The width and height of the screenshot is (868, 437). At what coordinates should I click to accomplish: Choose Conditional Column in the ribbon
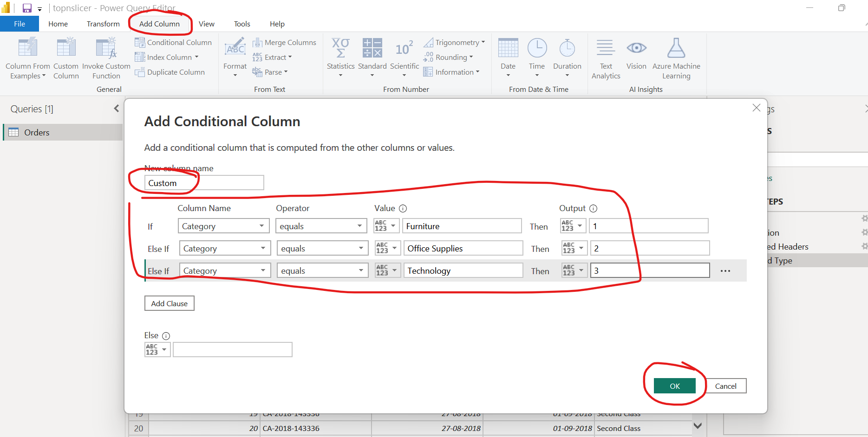coord(174,42)
